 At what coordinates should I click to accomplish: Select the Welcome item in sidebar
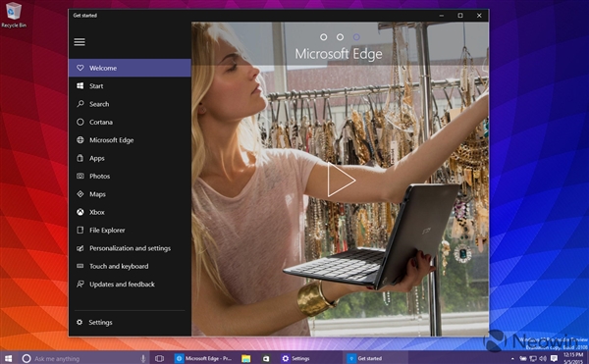click(130, 68)
